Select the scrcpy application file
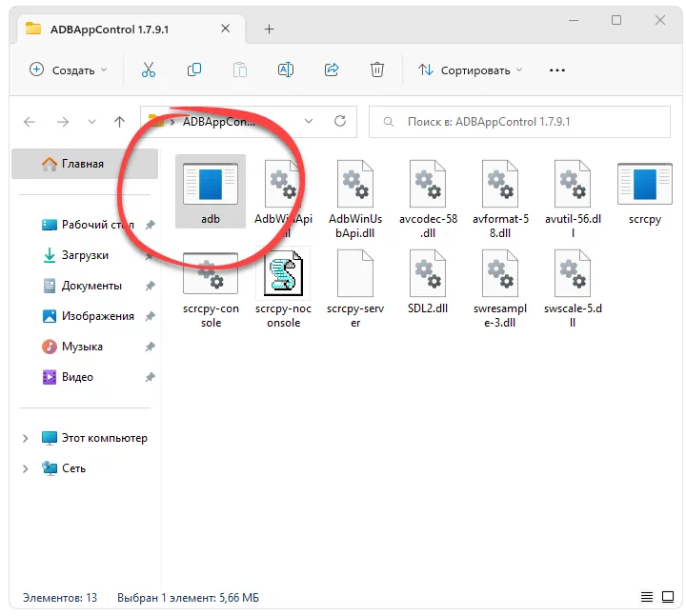Viewport: 686px width, 616px height. pos(645,193)
